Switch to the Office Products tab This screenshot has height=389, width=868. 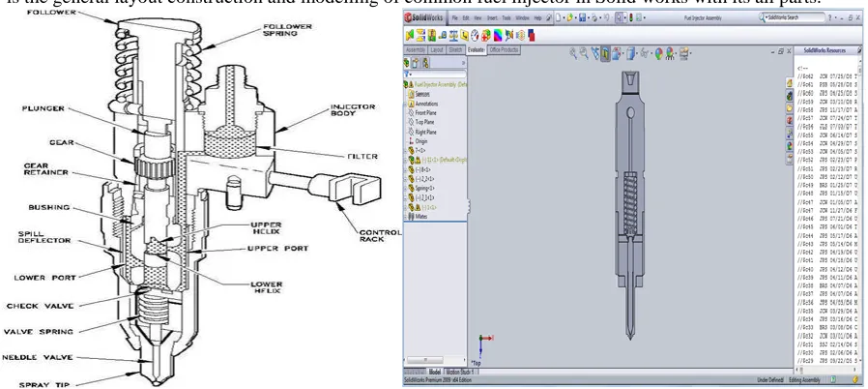[504, 50]
